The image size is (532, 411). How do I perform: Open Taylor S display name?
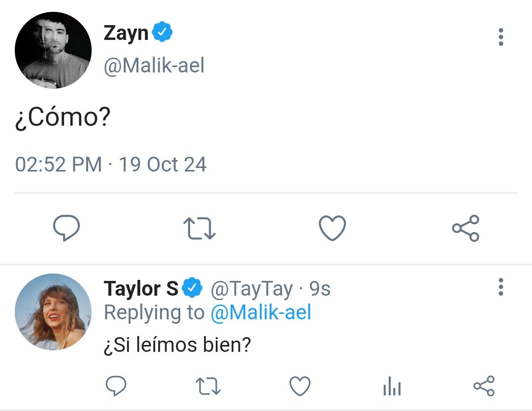(141, 289)
